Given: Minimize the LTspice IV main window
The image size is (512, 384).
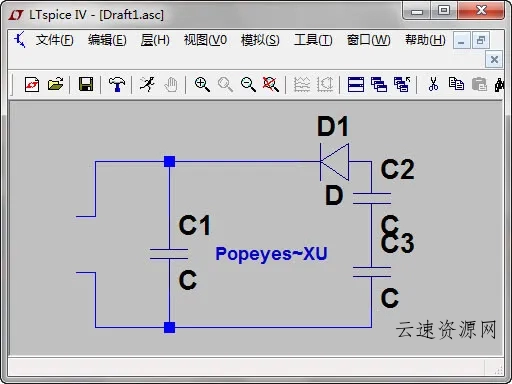Looking at the screenshot, I should [x=417, y=11].
